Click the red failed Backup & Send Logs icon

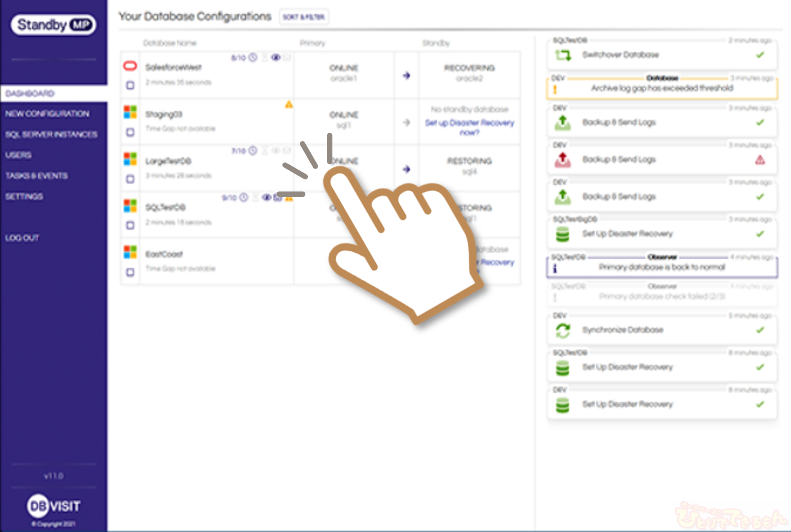click(562, 160)
